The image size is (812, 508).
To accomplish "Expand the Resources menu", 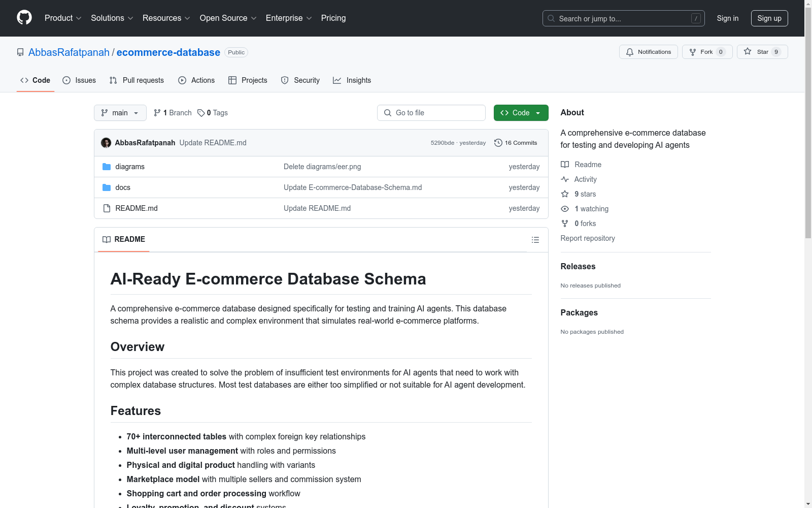I will (x=166, y=18).
